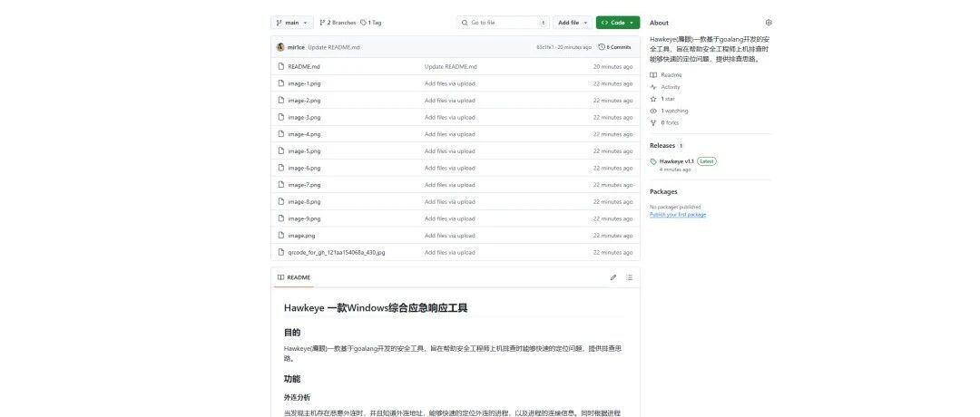The height and width of the screenshot is (417, 980).
Task: Open the green Code dropdown button
Action: 618,23
